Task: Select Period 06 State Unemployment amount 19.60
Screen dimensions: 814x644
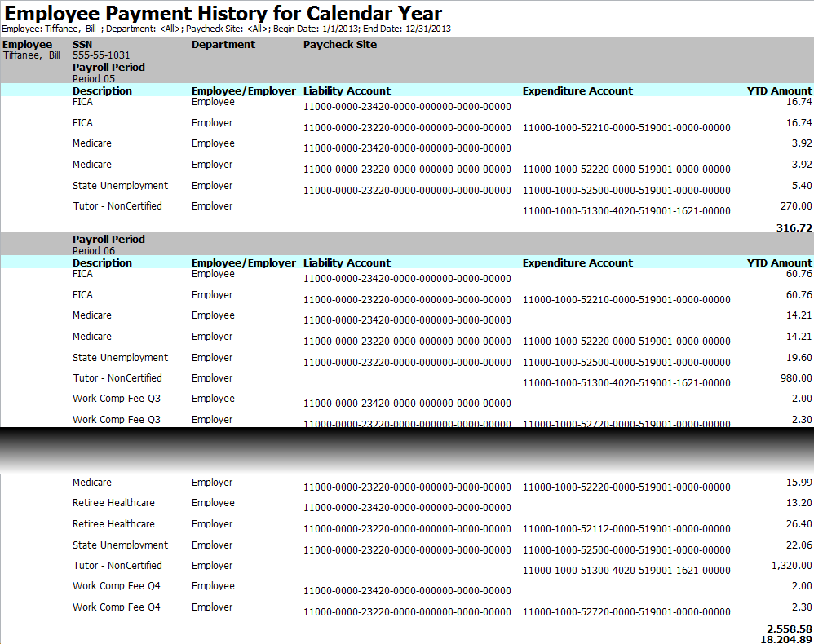Action: (x=799, y=358)
